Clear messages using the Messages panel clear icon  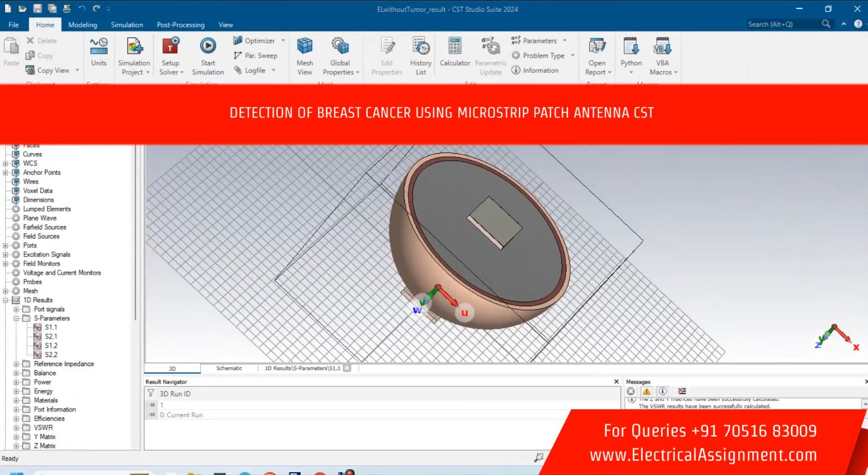pos(682,391)
